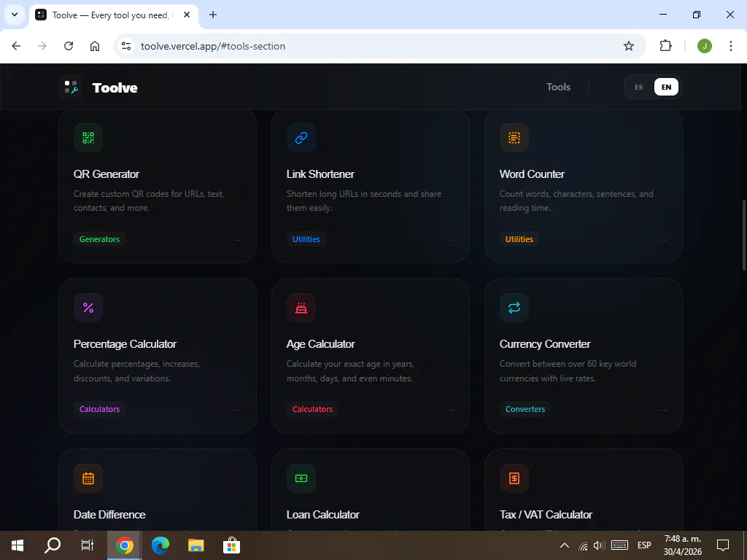The height and width of the screenshot is (560, 747).
Task: Open Link Shortener title
Action: [x=321, y=174]
